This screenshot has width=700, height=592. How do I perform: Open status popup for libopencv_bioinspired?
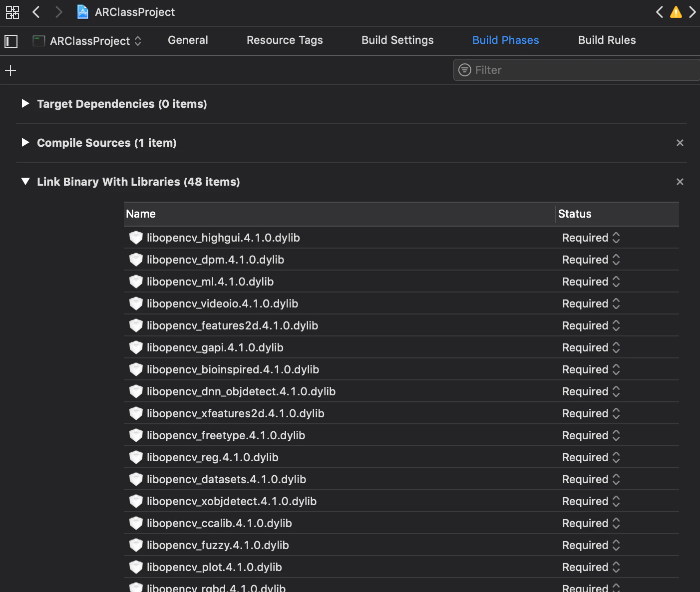pyautogui.click(x=591, y=369)
